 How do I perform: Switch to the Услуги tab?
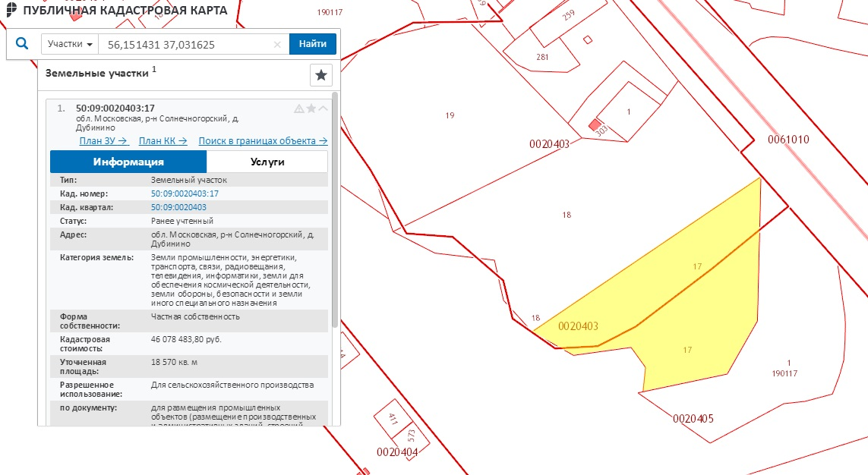(x=267, y=162)
